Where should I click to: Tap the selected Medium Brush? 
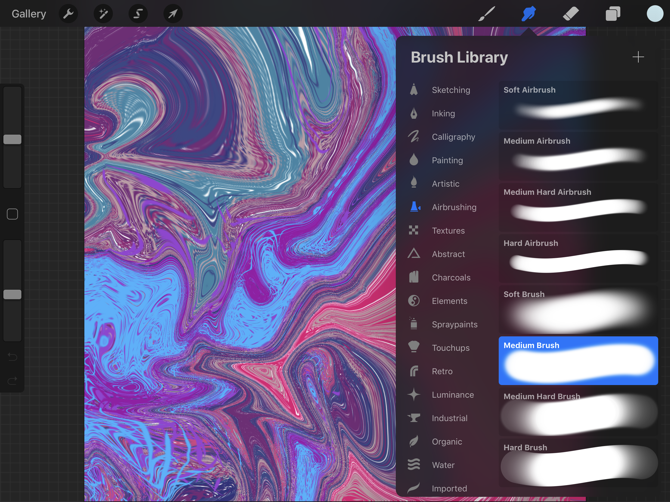pos(578,361)
